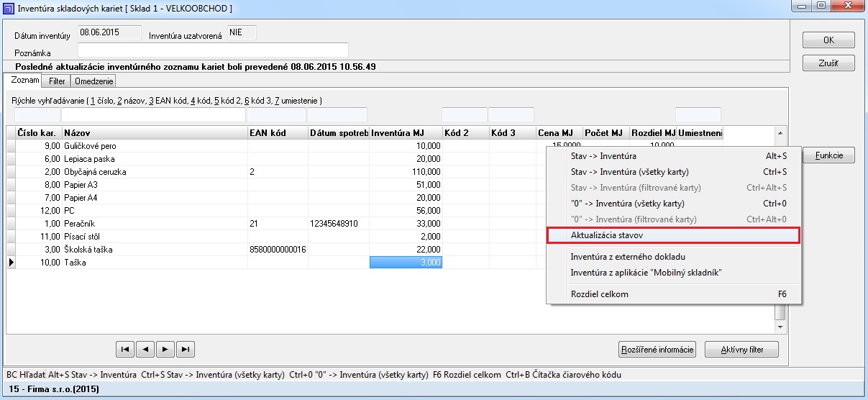
Task: Open the Funkcie button menu
Action: pyautogui.click(x=828, y=155)
